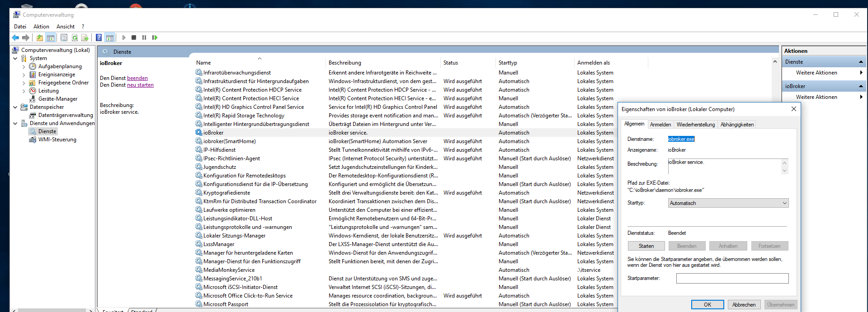Click the 'beenden' link for ioBroker
Viewport: 868px width, 312px height.
click(137, 78)
